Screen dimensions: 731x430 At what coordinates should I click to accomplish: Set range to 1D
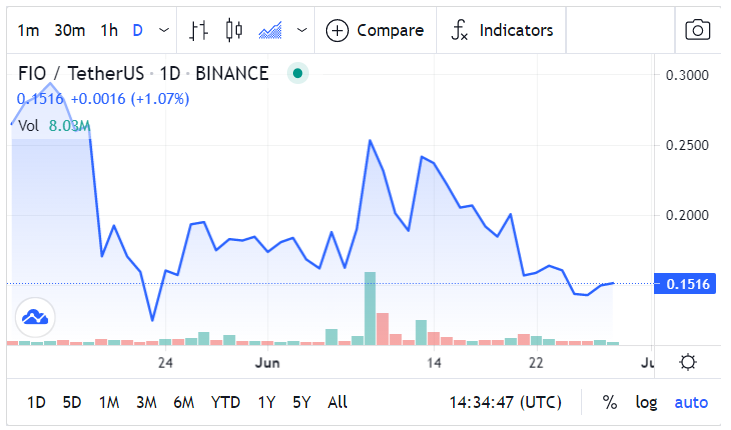coord(36,402)
